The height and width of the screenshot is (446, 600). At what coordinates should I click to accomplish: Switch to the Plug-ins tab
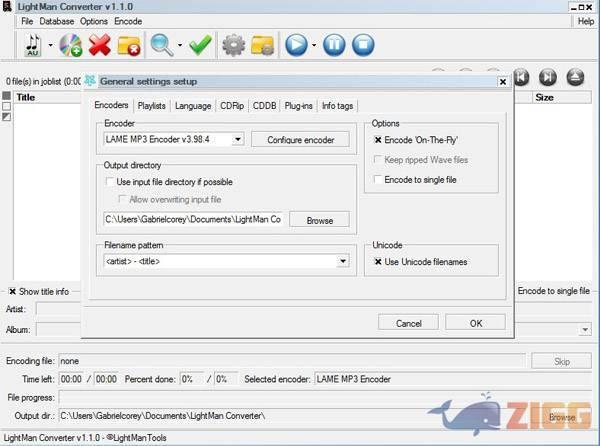pyautogui.click(x=298, y=106)
